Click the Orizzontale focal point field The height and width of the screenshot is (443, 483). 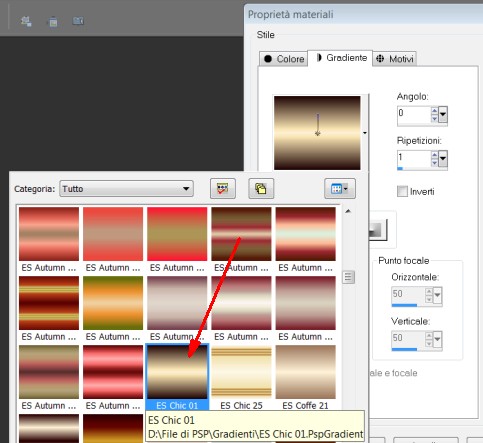pyautogui.click(x=408, y=294)
